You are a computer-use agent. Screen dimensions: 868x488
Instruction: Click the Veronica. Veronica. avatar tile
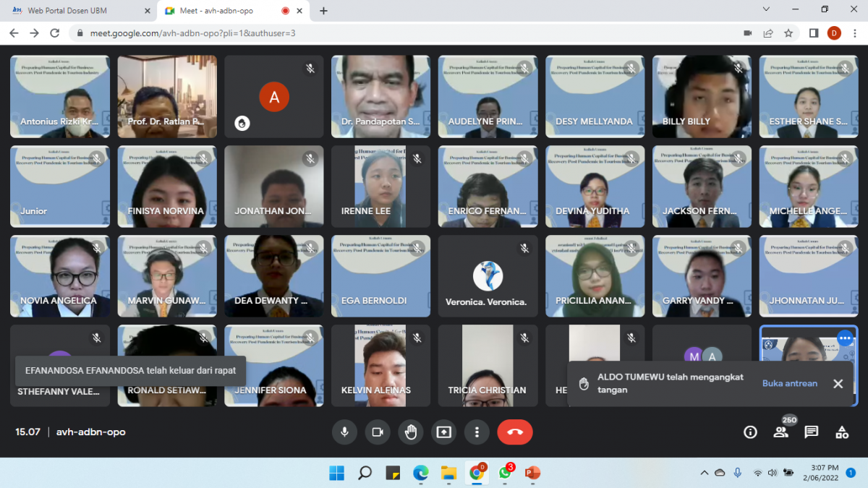(488, 276)
